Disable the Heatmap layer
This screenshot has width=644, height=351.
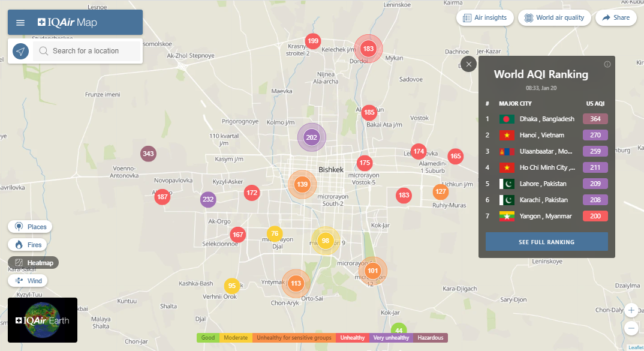(x=34, y=263)
